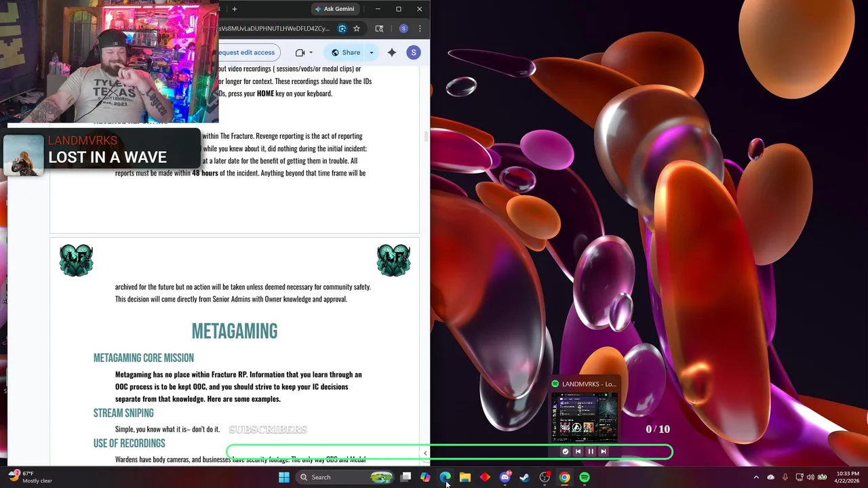
Task: Skip to next track in Spotify preview
Action: (604, 451)
